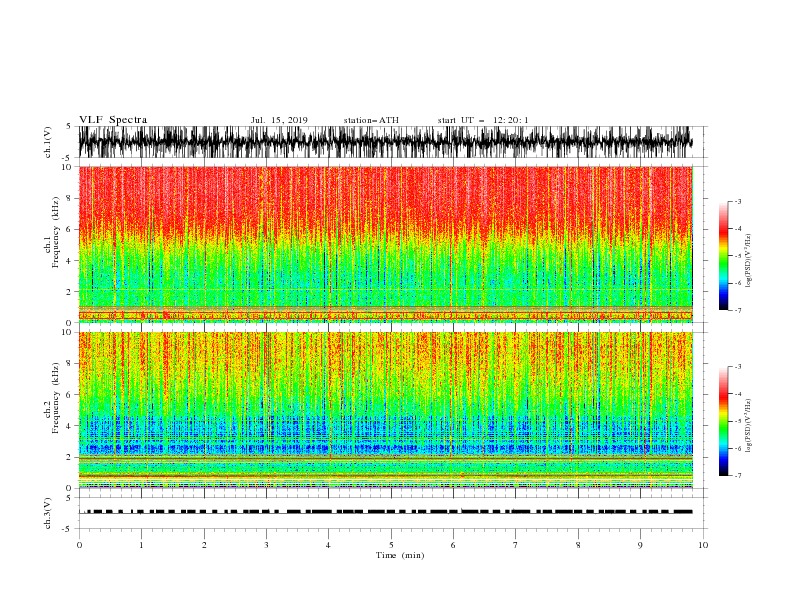
Task: Click the ch.1 frequency spectrogram panel
Action: click(385, 244)
